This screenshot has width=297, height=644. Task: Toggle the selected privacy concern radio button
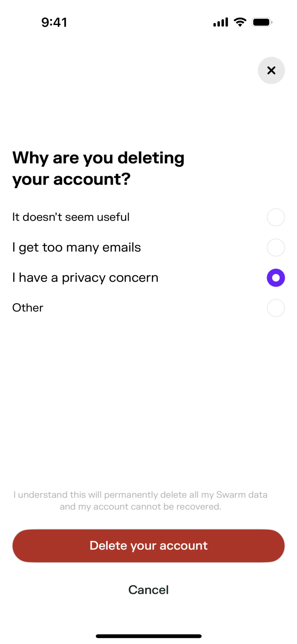coord(275,278)
